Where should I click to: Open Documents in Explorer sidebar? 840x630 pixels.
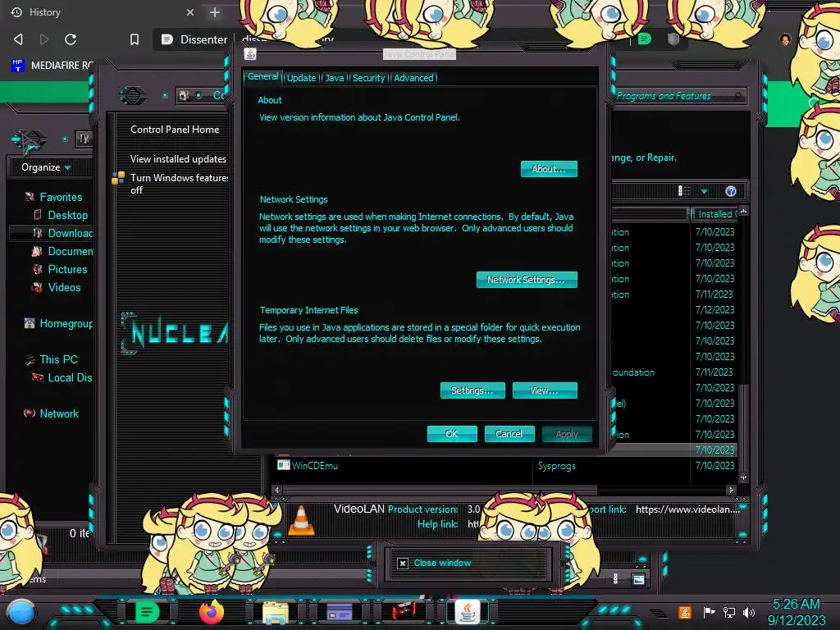[x=70, y=251]
